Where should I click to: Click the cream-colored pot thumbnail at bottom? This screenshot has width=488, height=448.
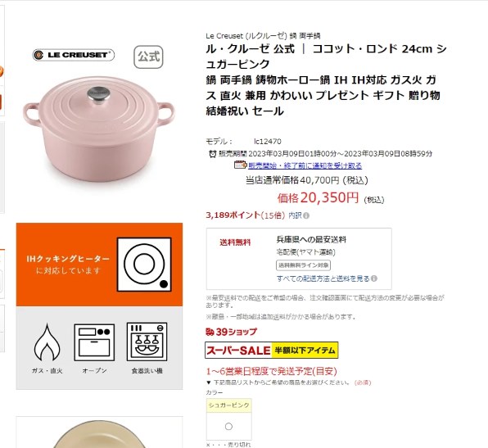99,434
